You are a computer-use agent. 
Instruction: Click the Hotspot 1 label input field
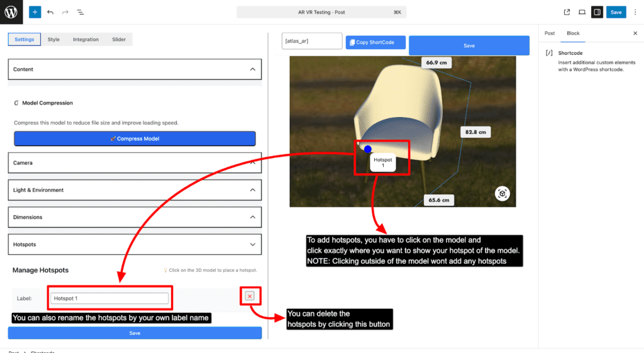click(109, 298)
